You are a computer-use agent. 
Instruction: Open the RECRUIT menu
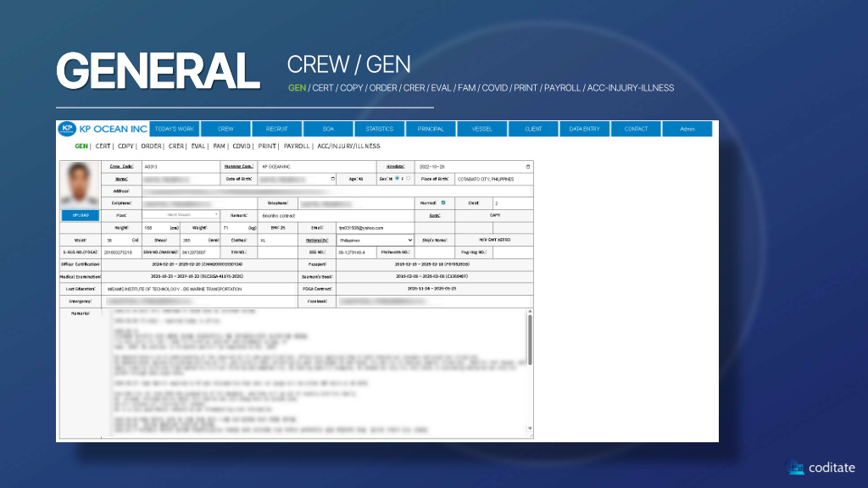point(277,129)
